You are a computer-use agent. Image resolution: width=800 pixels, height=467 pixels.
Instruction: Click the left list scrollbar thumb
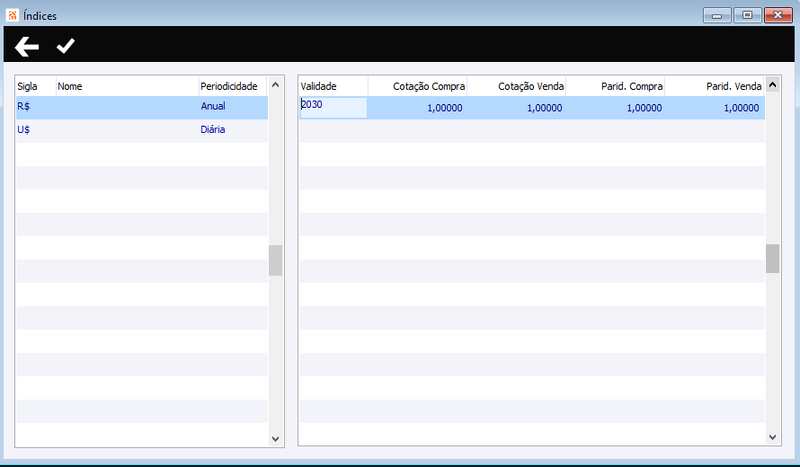coord(276,260)
